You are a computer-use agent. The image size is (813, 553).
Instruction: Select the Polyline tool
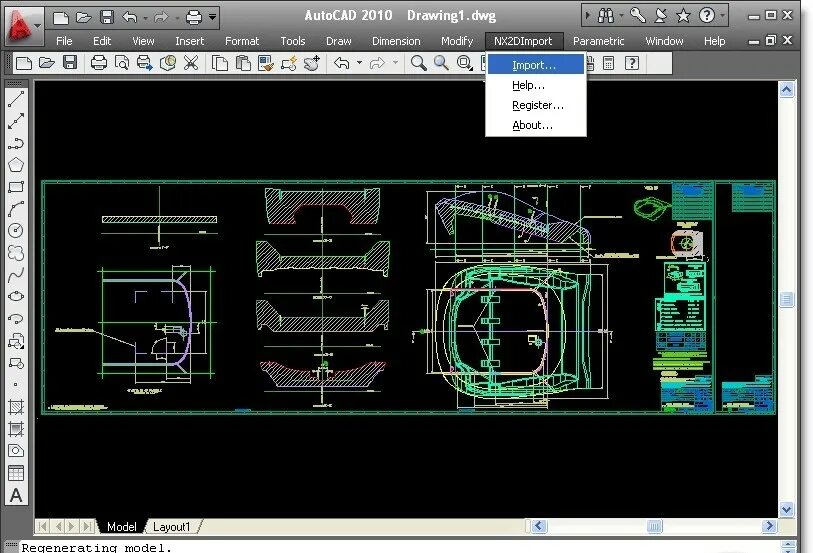click(16, 143)
